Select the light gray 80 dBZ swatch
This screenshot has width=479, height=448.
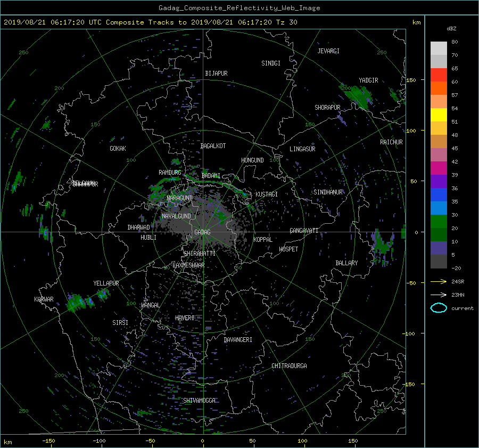pos(439,48)
